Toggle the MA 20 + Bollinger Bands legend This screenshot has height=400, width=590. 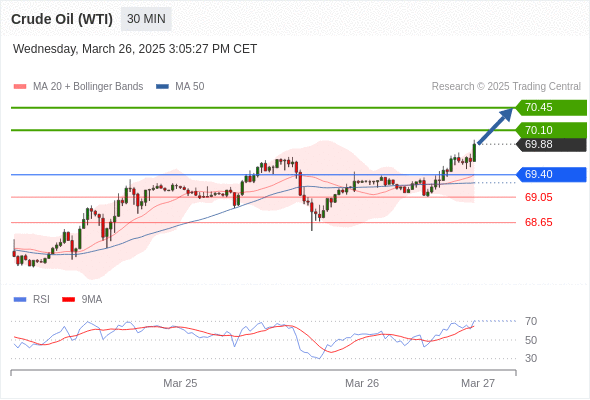click(78, 87)
